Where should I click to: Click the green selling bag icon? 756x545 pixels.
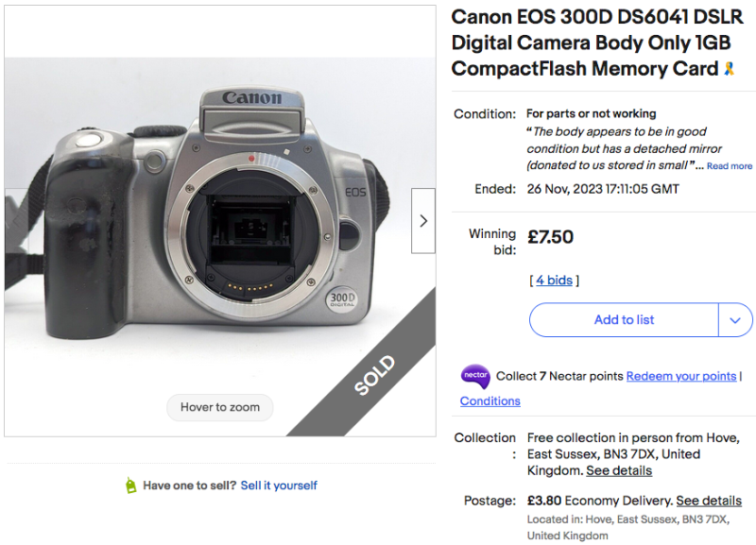pyautogui.click(x=131, y=485)
